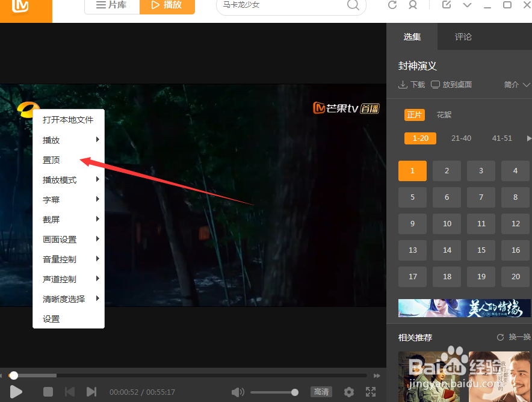Screen dimensions: 532x402
Task: Click the 美人的情缘 advertisement banner
Action: click(x=464, y=308)
